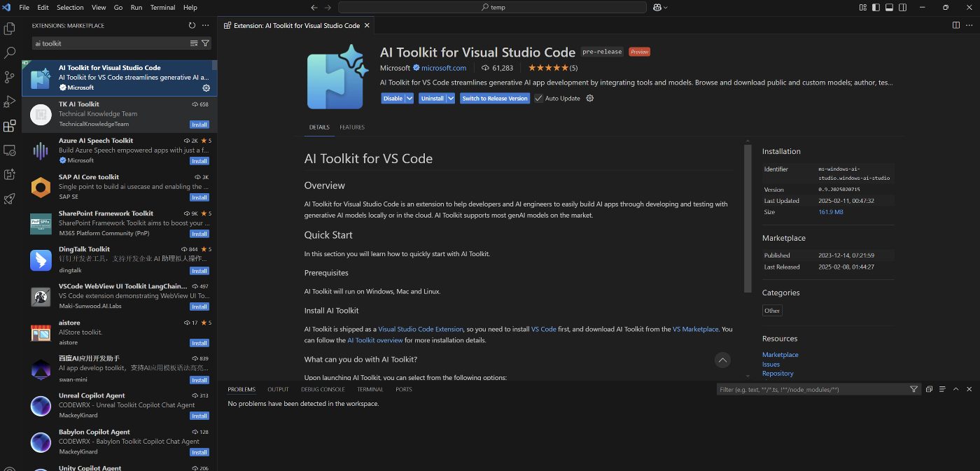
Task: Switch to Release Version of extension
Action: tap(495, 98)
